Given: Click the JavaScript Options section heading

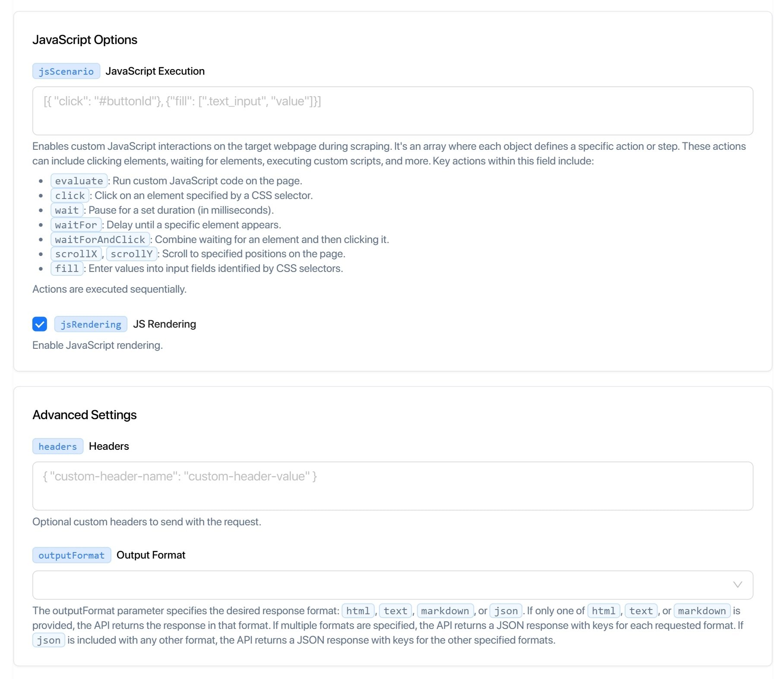Looking at the screenshot, I should [85, 40].
